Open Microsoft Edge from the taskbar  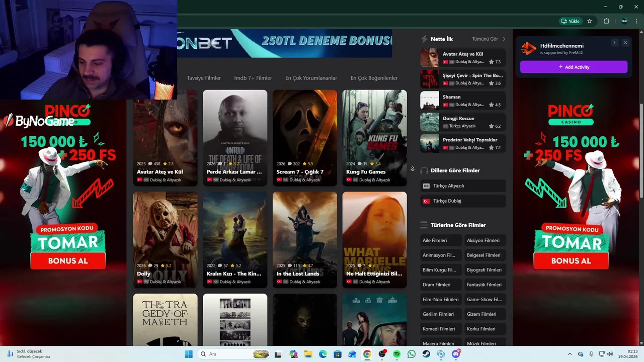tap(323, 354)
